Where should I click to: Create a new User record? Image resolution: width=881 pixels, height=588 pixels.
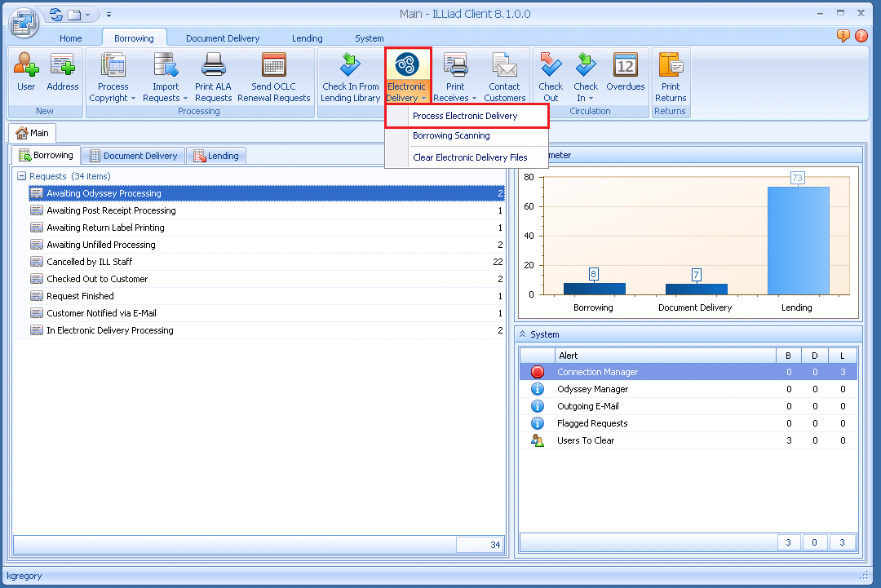25,74
